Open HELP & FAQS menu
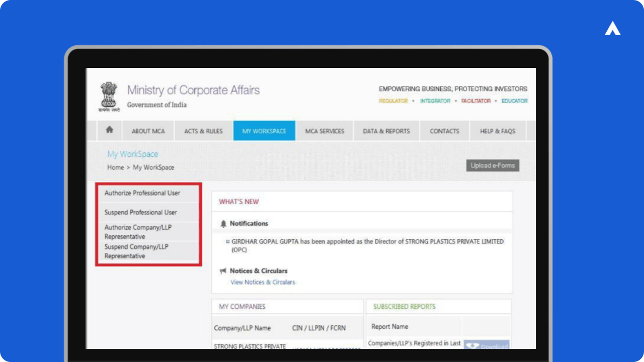Screen dimensions: 644x362 498,131
